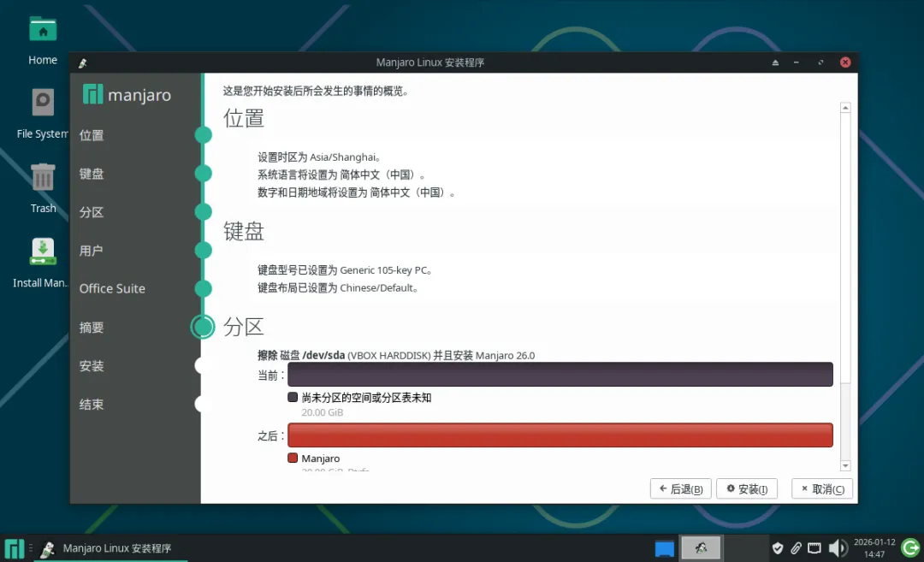924x562 pixels.
Task: Click the shield security icon in tray
Action: [x=778, y=547]
